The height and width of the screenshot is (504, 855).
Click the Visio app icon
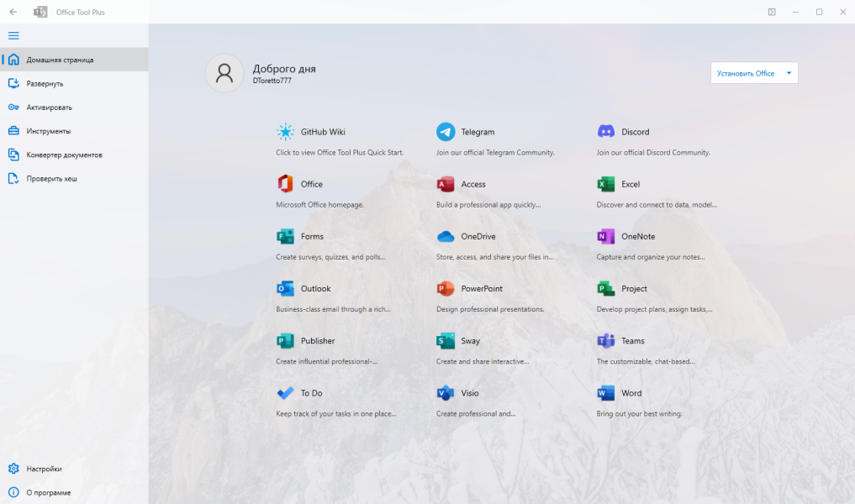(446, 393)
